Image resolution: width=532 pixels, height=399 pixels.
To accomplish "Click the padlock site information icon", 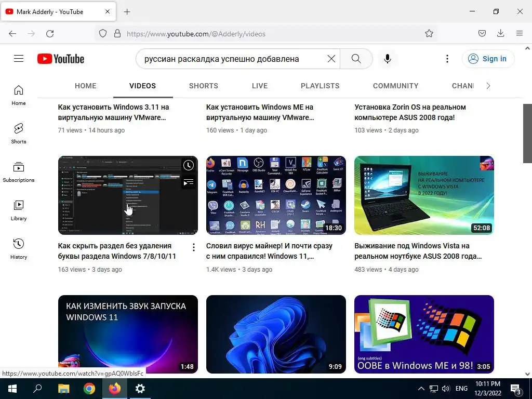I will pos(117,34).
